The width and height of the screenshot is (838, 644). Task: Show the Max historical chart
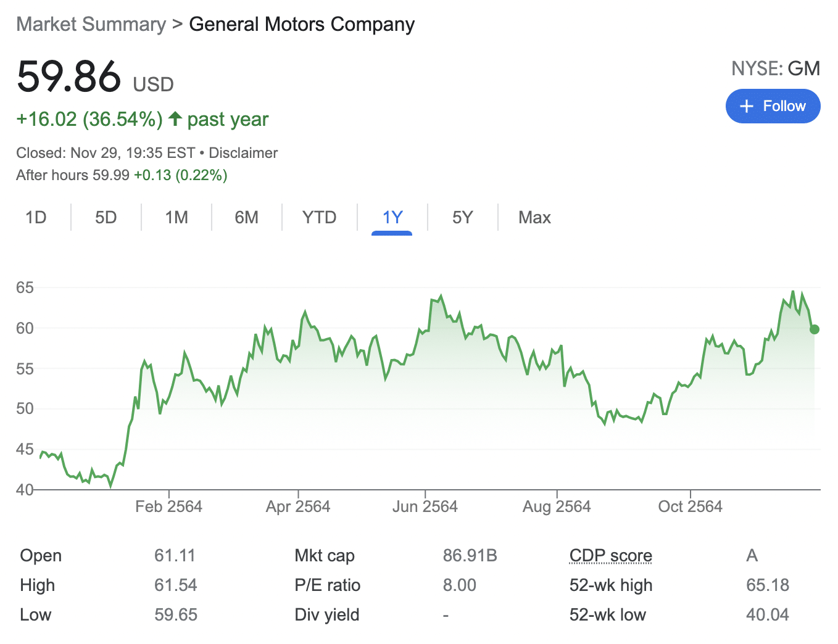tap(534, 217)
